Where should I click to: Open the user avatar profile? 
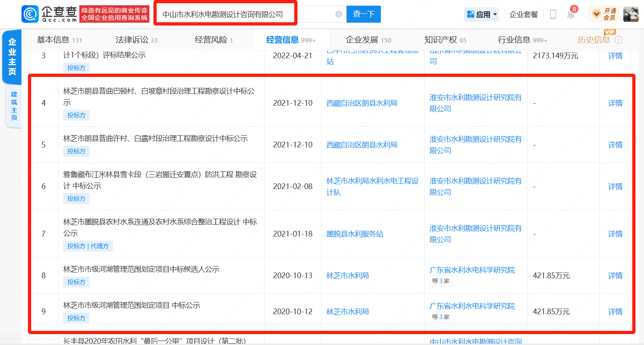pyautogui.click(x=631, y=14)
